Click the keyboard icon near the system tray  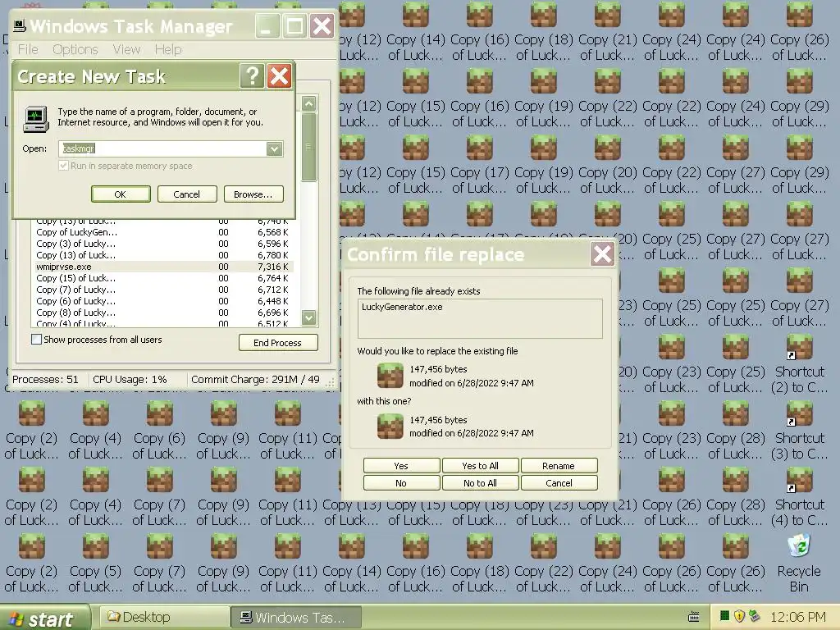[x=694, y=617]
